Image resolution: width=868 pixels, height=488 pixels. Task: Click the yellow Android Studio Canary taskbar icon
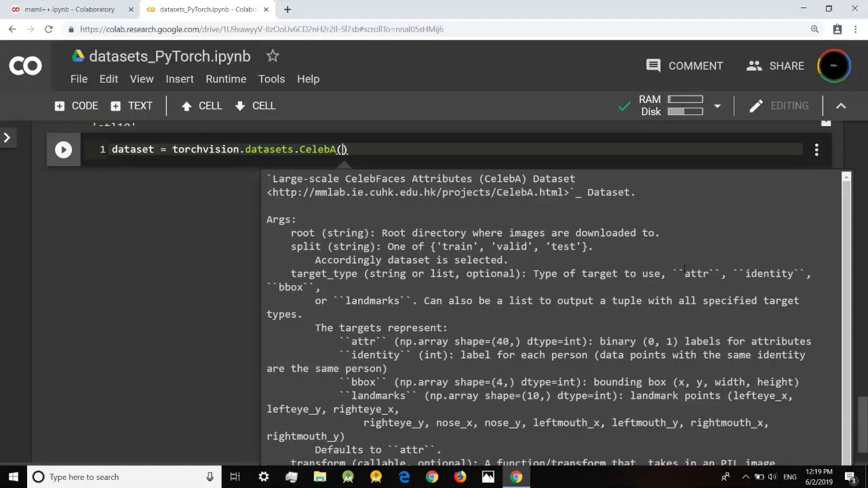coord(376,477)
